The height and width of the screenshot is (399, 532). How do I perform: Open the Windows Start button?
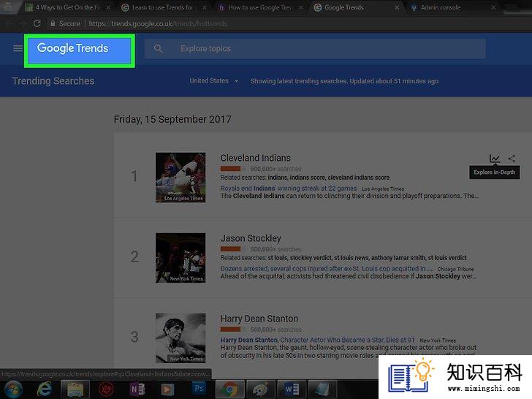coord(13,389)
